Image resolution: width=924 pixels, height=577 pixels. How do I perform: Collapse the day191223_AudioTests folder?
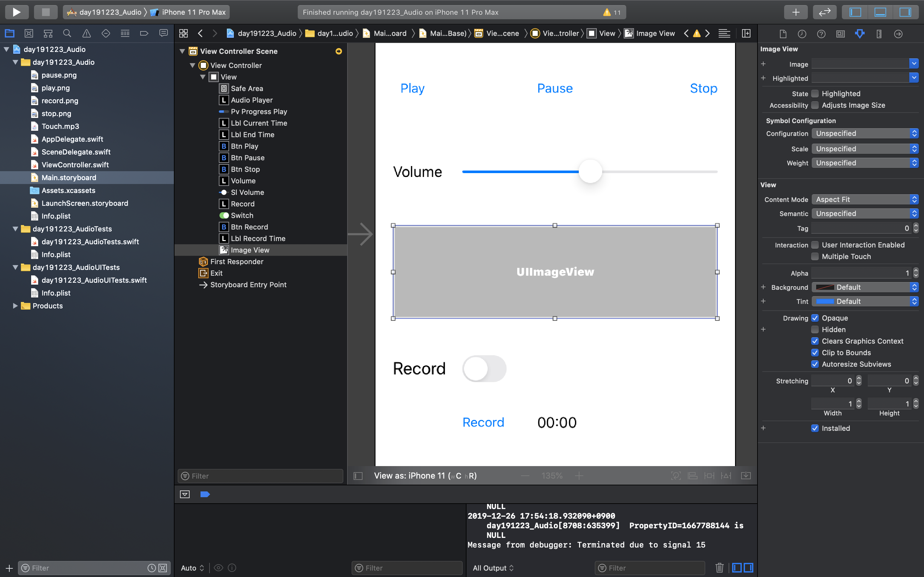(x=15, y=229)
